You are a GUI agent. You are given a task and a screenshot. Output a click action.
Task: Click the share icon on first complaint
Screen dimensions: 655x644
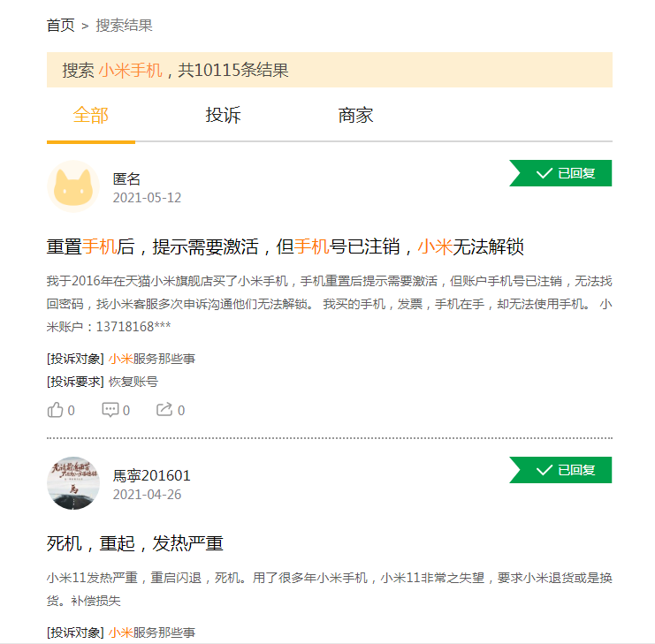click(164, 410)
